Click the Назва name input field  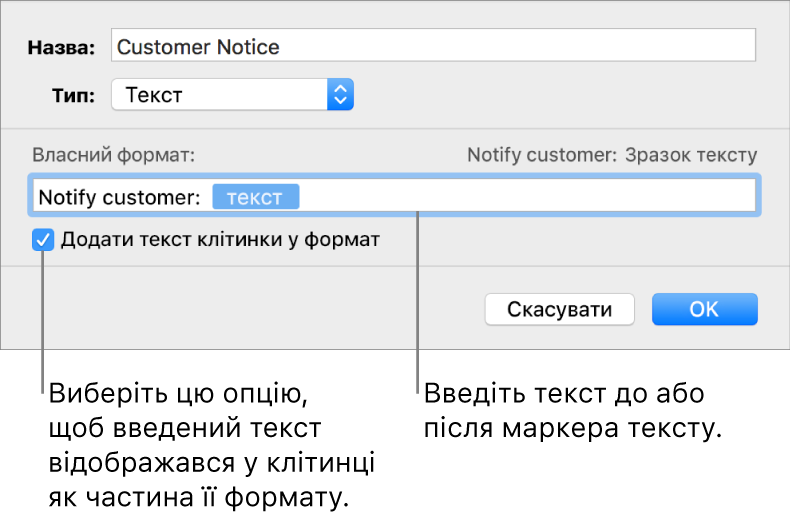[433, 47]
